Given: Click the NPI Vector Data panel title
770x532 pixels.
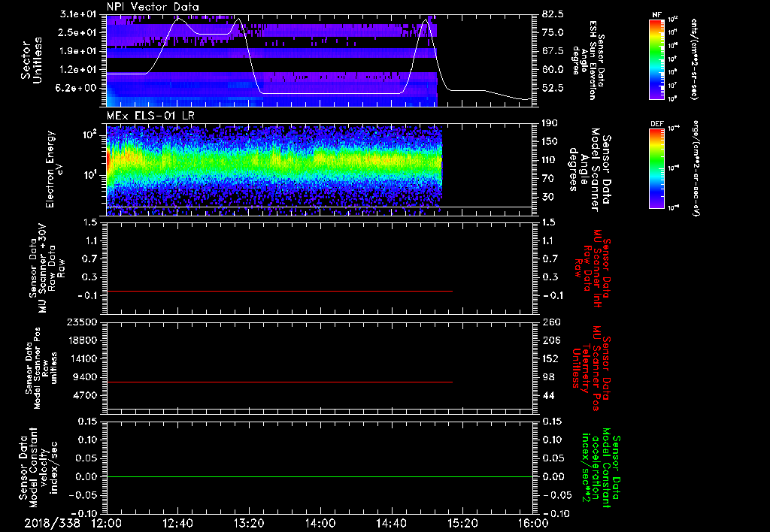Looking at the screenshot, I should point(153,7).
